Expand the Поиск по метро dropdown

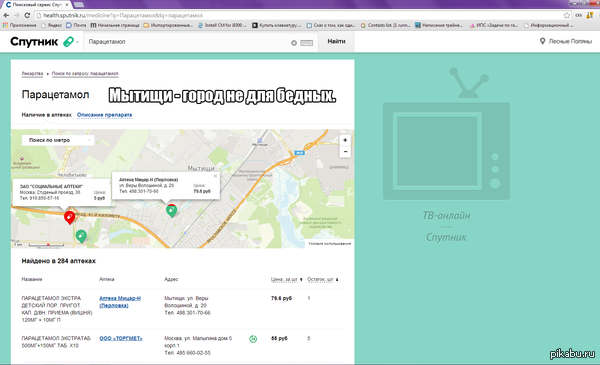pos(58,140)
